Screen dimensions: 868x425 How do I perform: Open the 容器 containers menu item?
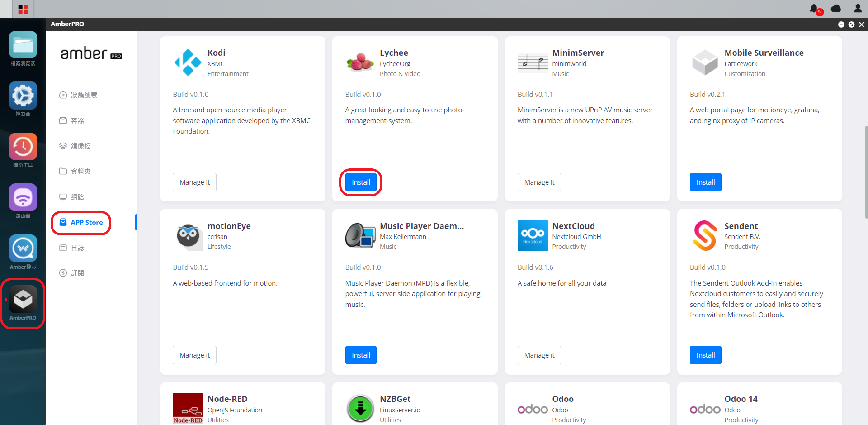(x=72, y=120)
